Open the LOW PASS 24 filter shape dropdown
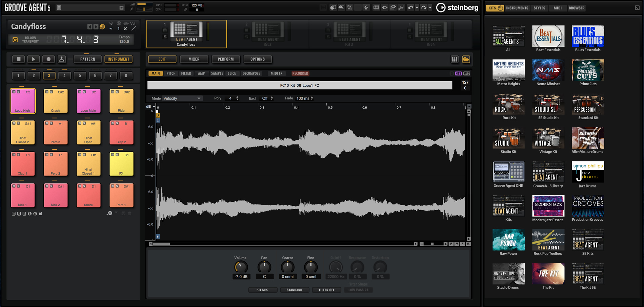Image resolution: width=644 pixels, height=307 pixels. point(358,290)
